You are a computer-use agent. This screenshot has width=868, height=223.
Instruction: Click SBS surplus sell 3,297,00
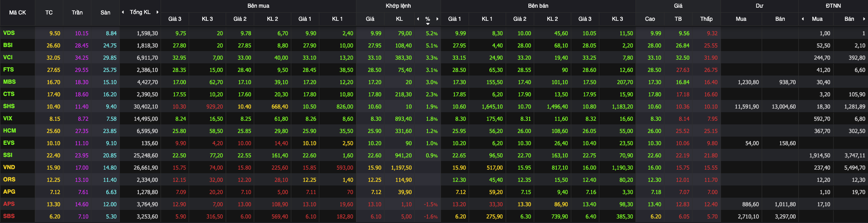tap(785, 217)
